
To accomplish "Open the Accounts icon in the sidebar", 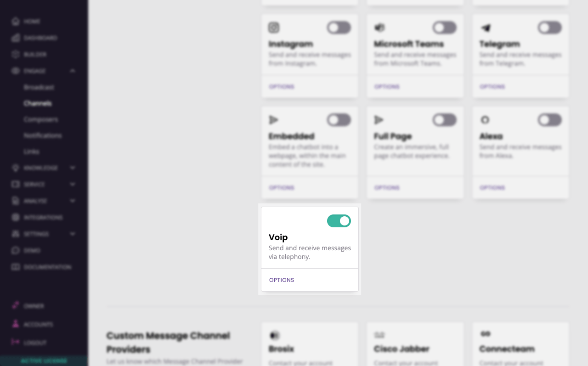I will pos(16,324).
